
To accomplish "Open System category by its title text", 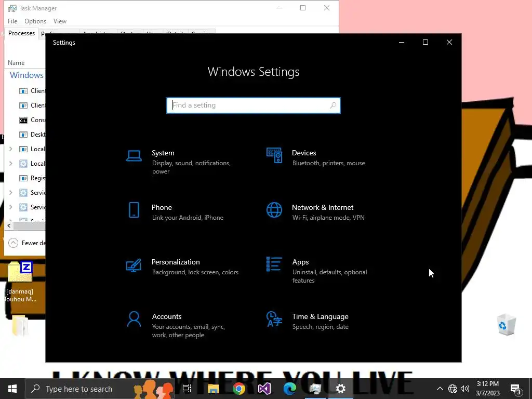I will [x=163, y=153].
